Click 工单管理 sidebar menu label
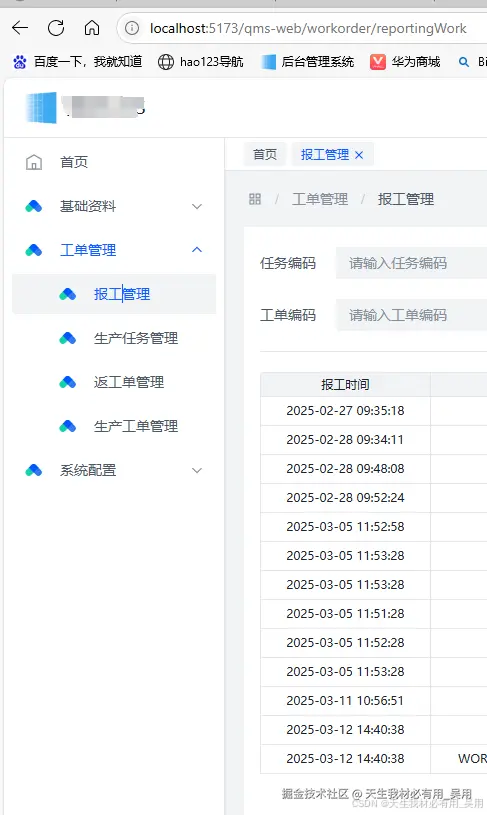This screenshot has height=815, width=487. (x=88, y=250)
